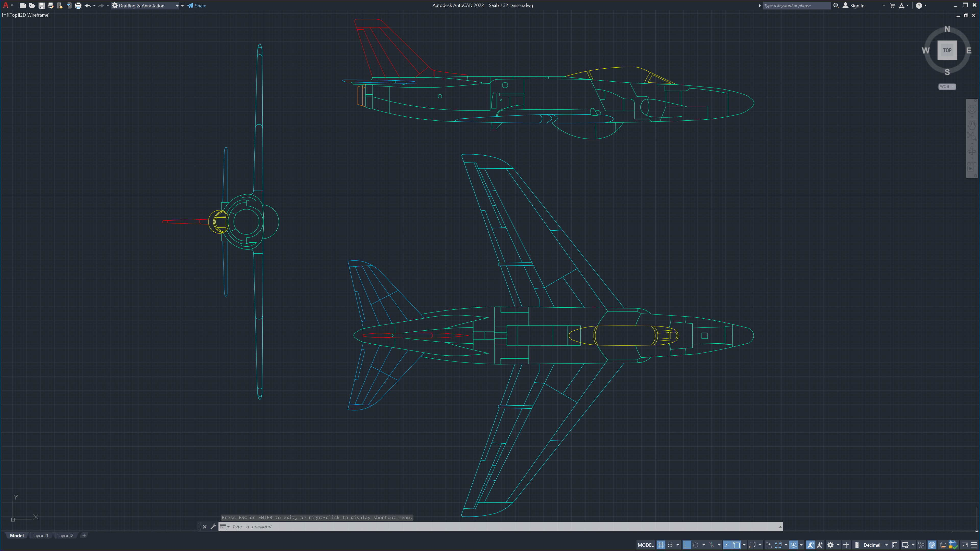
Task: Click the Help question mark icon
Action: (x=919, y=6)
